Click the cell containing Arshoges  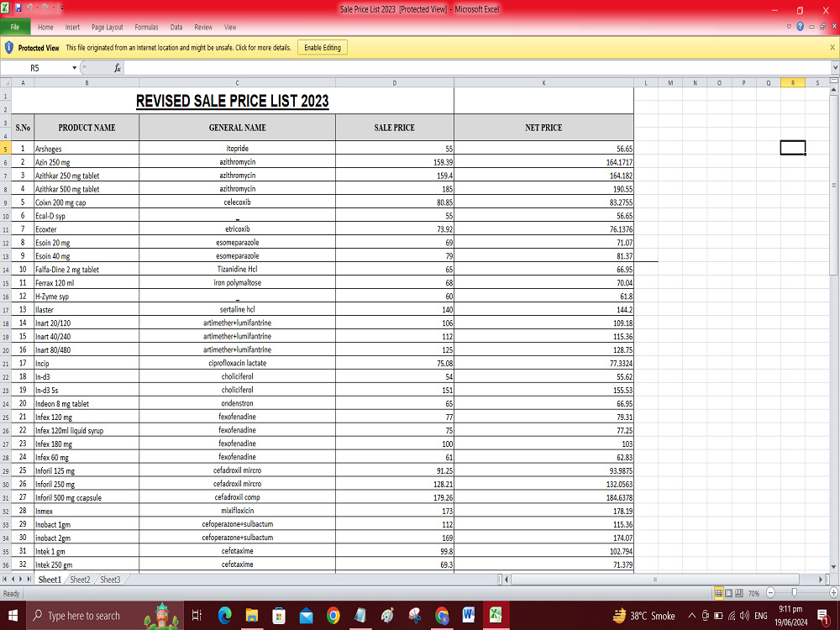point(87,149)
